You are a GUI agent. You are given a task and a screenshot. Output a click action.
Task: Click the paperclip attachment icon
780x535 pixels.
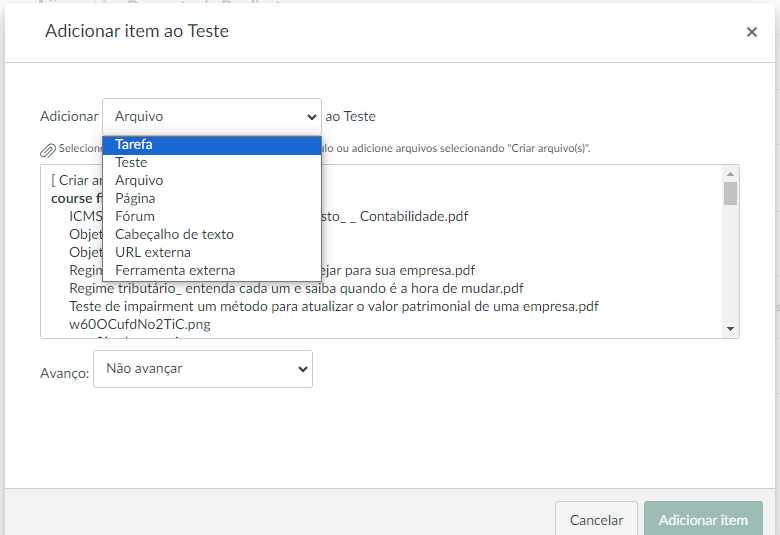click(48, 150)
